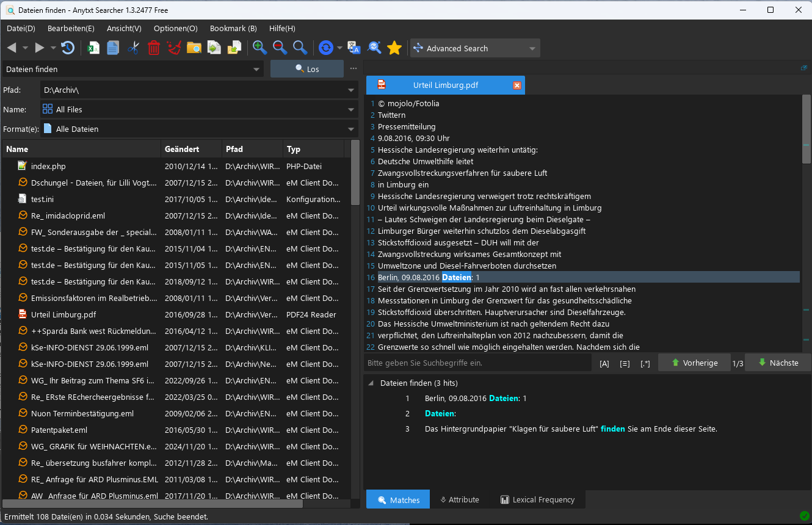Click the yellow star bookmark icon
This screenshot has width=812, height=525.
point(394,48)
